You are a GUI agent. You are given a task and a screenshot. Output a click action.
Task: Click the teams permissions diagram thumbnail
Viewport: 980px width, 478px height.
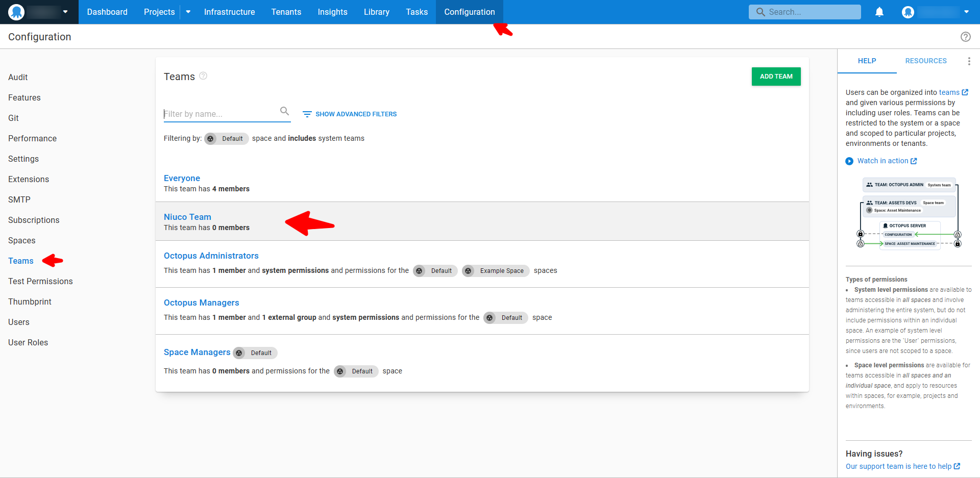tap(909, 214)
